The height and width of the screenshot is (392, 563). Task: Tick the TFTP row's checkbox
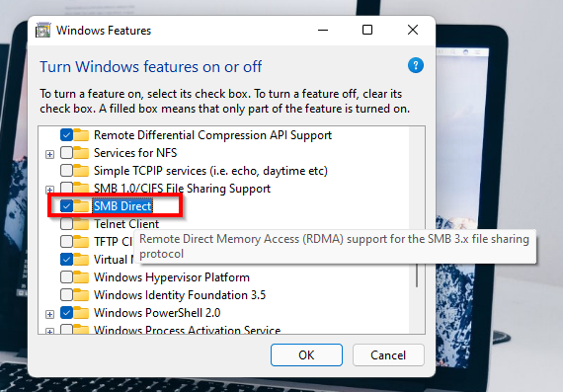click(x=67, y=242)
